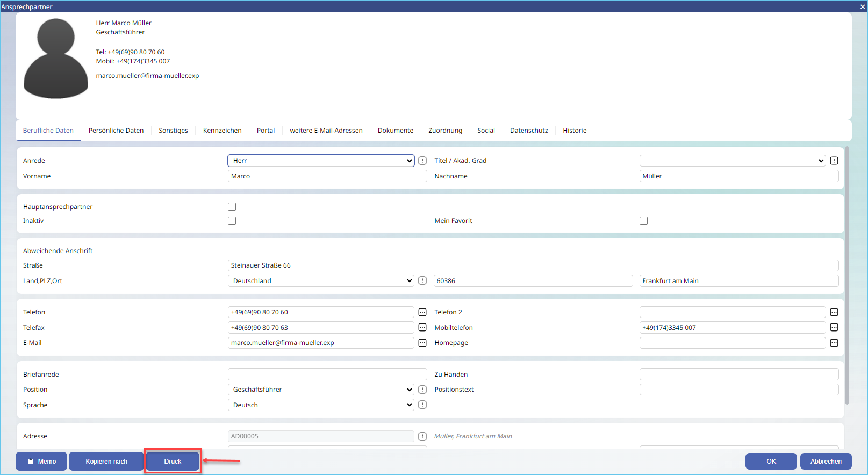This screenshot has height=475, width=868.
Task: Switch to the Persönliche Daten tab
Action: click(116, 131)
